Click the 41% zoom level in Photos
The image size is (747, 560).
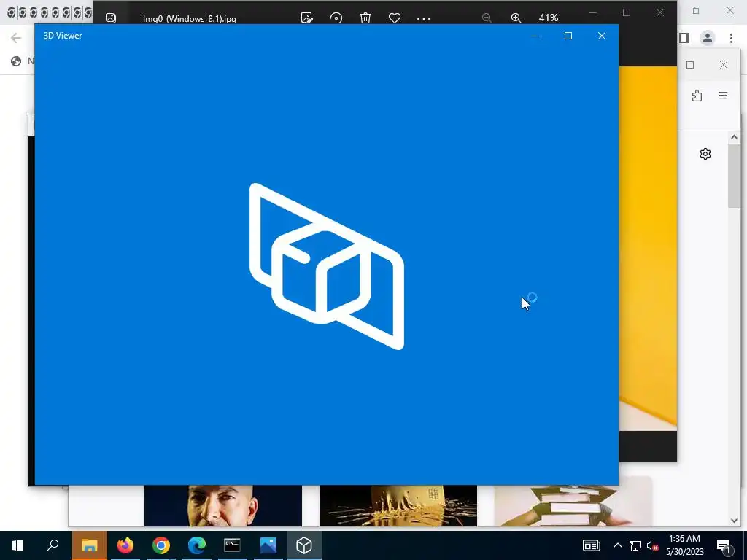point(549,17)
